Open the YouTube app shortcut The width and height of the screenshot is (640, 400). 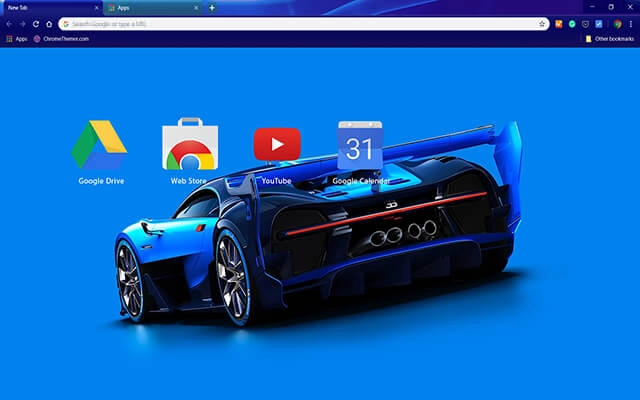pos(277,144)
